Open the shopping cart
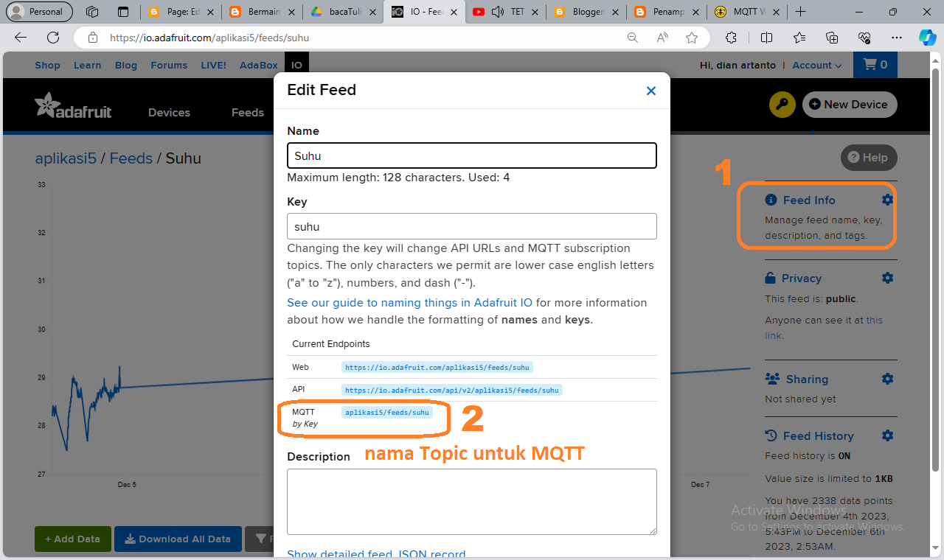Viewport: 944px width, 560px height. coord(875,65)
